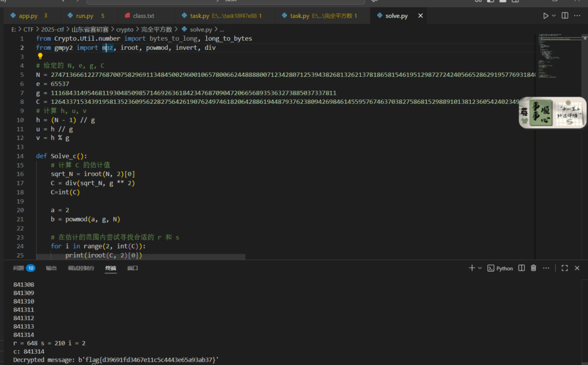Screen dimensions: 588x365
Task: Split the editor to the right
Action: (565, 15)
